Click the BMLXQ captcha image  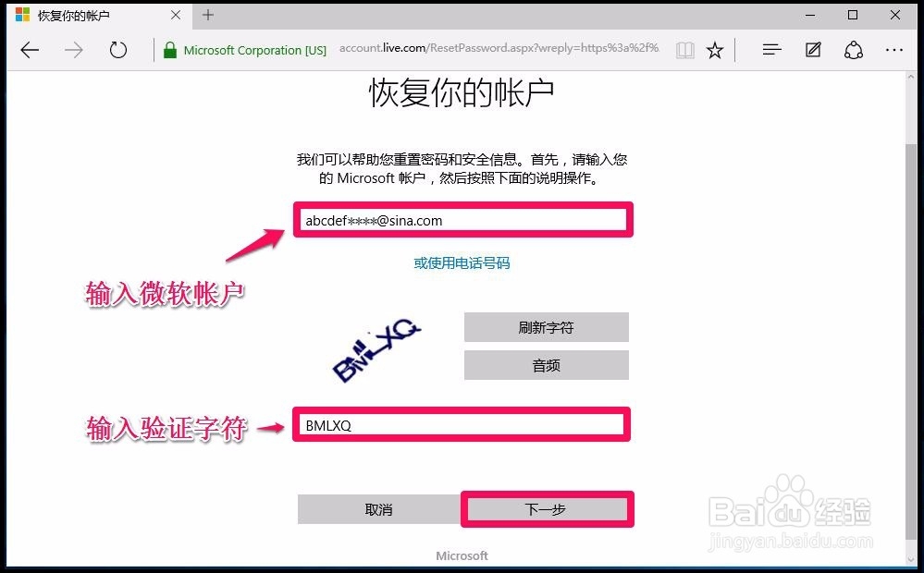376,350
